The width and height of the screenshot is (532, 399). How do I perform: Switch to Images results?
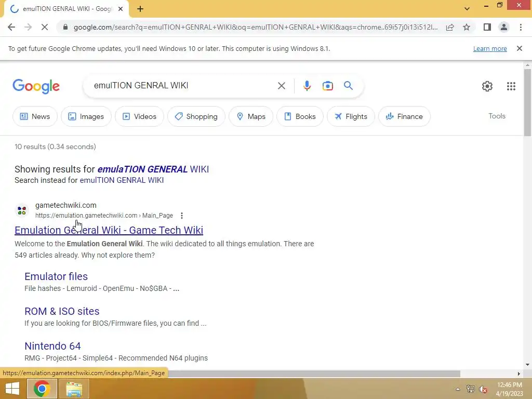coord(86,116)
